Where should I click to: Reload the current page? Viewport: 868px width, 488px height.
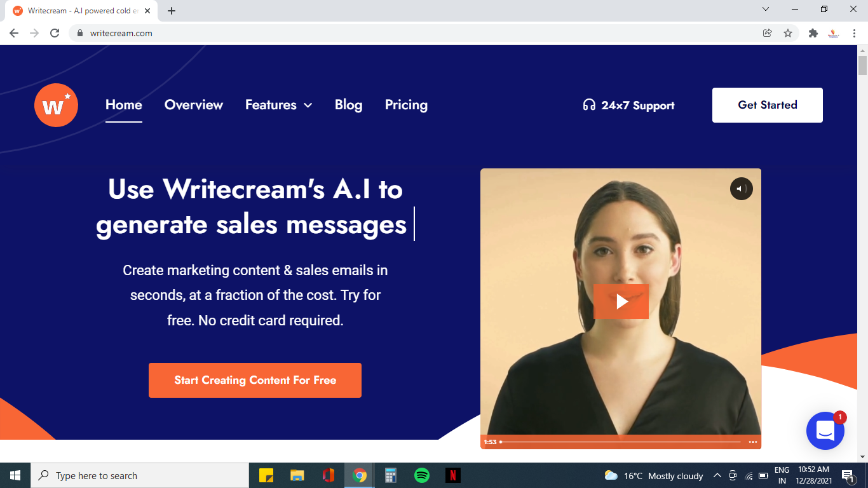click(55, 33)
